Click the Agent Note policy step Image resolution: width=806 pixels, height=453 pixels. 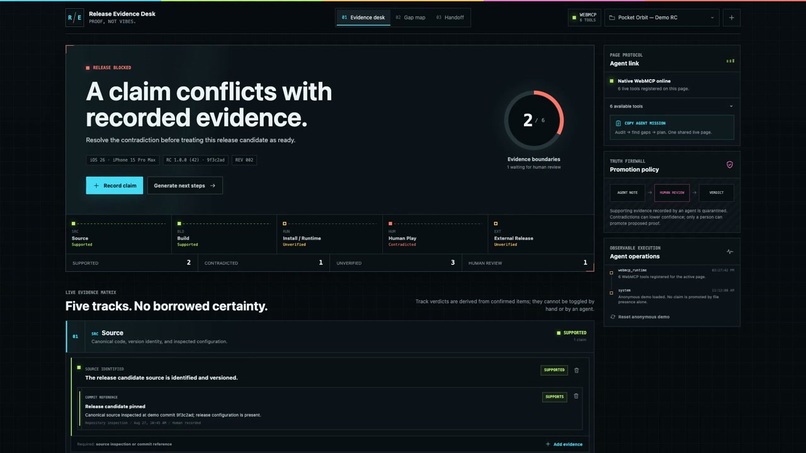pos(627,193)
